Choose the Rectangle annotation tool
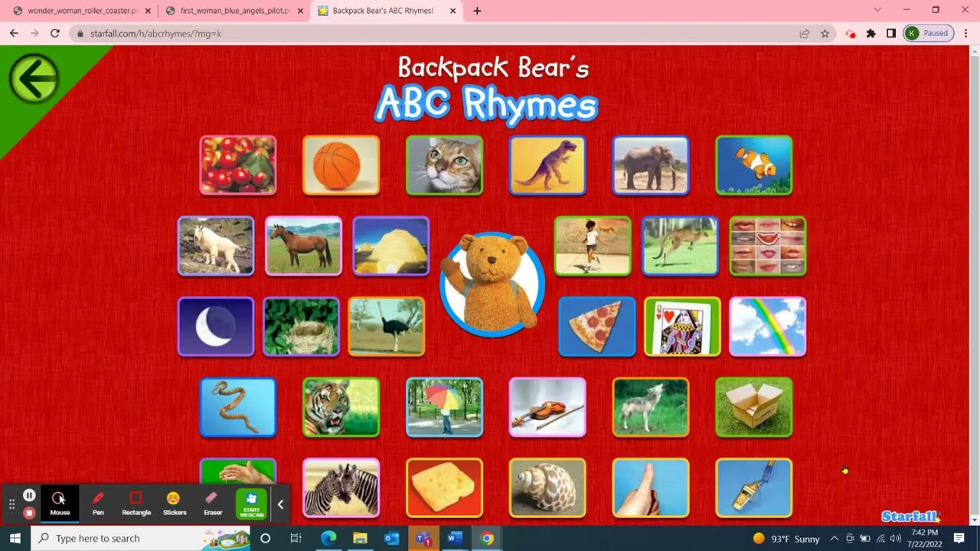 (x=136, y=504)
